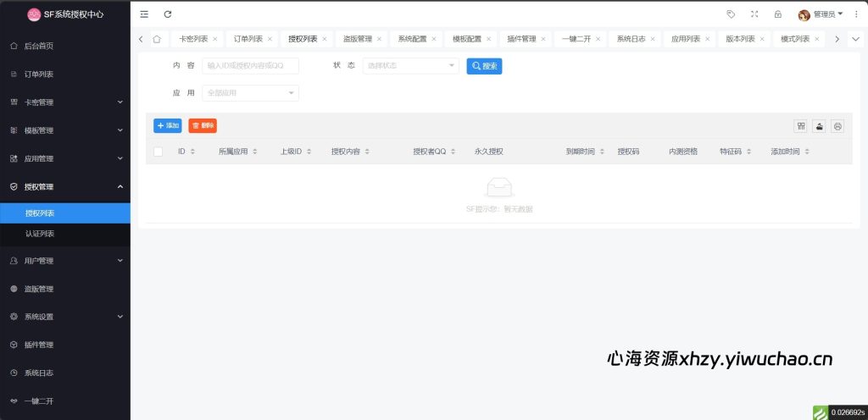Image resolution: width=868 pixels, height=420 pixels.
Task: Sort by 所属应用 column
Action: tap(254, 152)
